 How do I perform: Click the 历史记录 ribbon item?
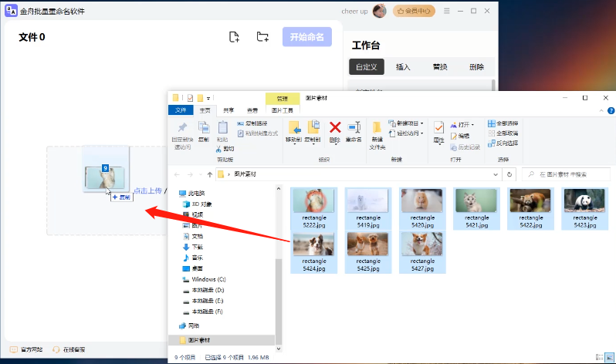465,147
